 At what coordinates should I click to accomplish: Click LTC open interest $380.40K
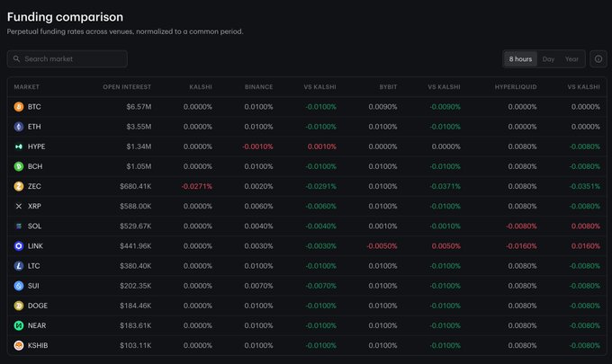[x=135, y=266]
